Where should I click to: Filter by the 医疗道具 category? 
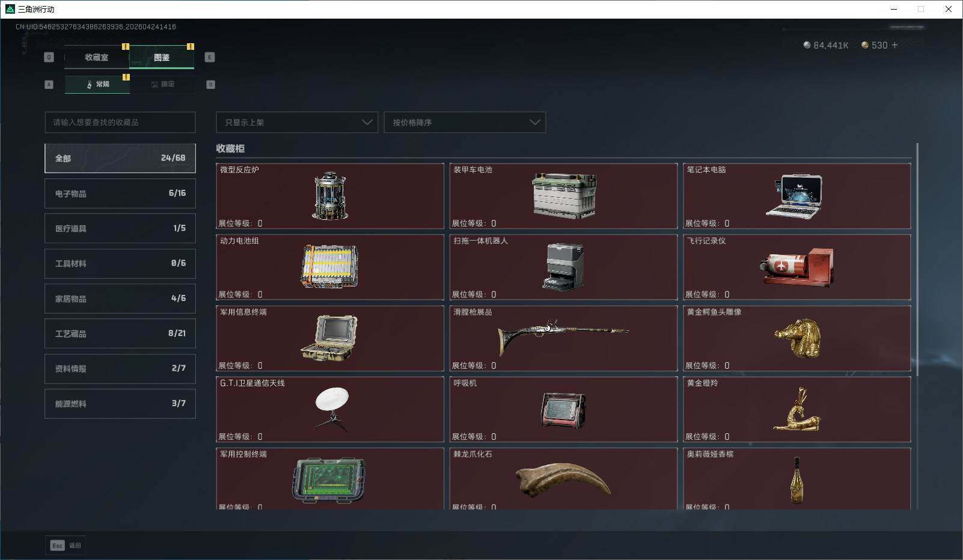click(x=120, y=228)
